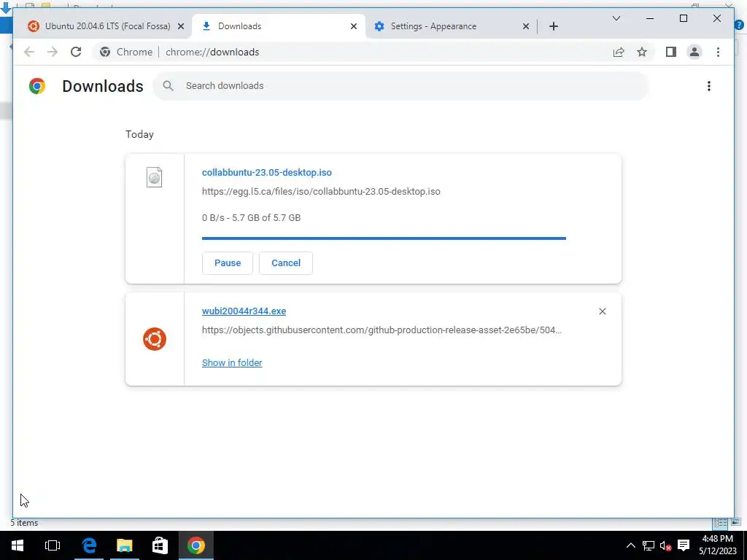Click the ISO file icon
The image size is (747, 560).
[x=155, y=177]
